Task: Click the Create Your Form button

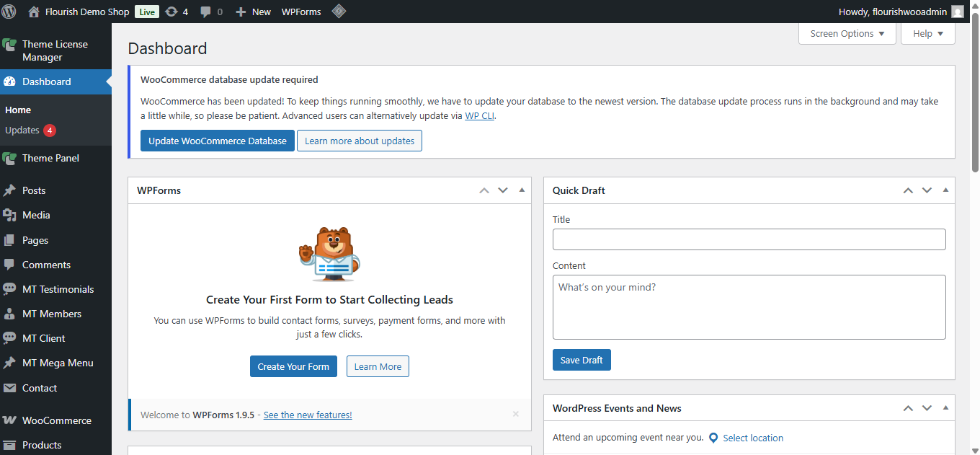Action: click(293, 366)
